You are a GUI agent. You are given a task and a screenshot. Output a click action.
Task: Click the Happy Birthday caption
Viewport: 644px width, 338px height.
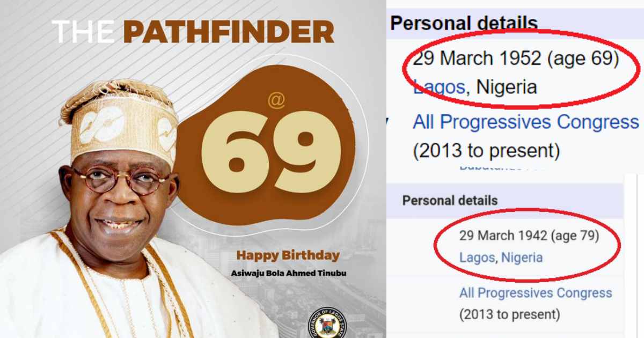coord(289,255)
